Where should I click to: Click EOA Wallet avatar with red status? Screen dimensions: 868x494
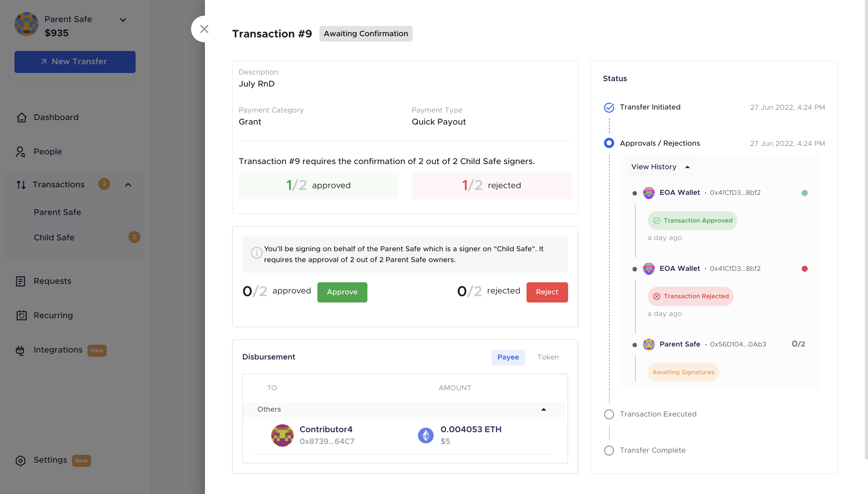(649, 269)
